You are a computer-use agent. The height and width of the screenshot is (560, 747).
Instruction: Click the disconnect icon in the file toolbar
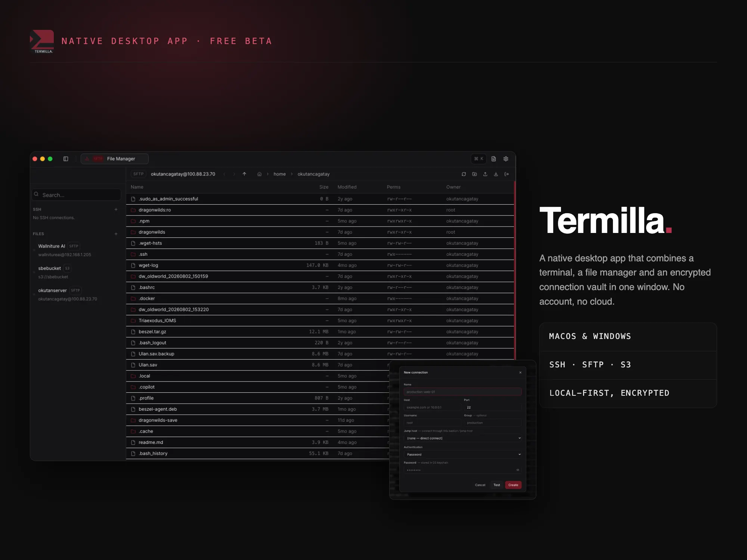(x=506, y=174)
